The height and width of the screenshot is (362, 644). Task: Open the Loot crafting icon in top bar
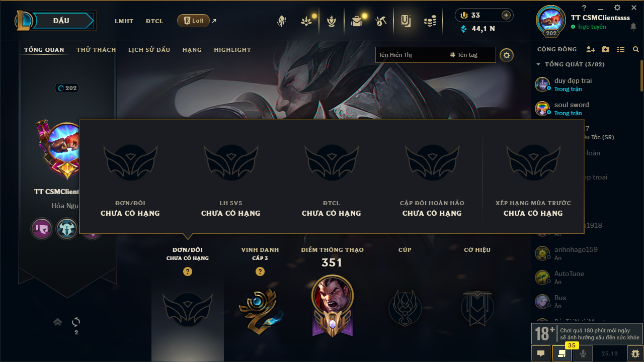(x=380, y=21)
